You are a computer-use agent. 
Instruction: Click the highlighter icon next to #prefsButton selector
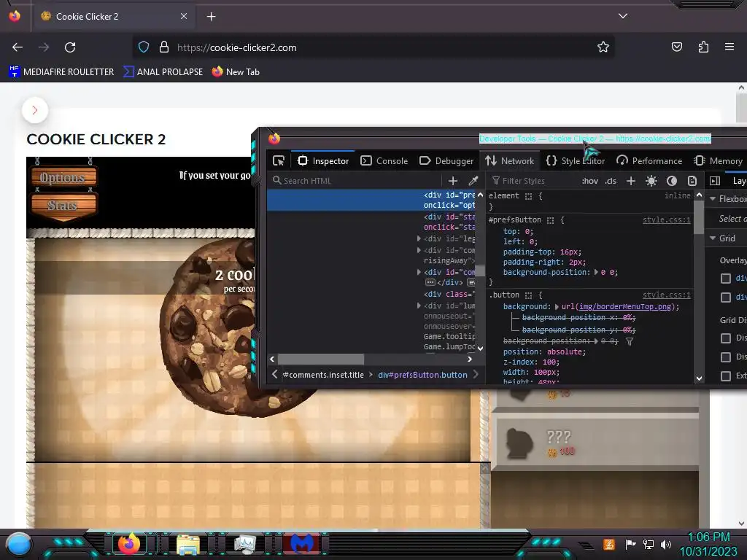(550, 220)
